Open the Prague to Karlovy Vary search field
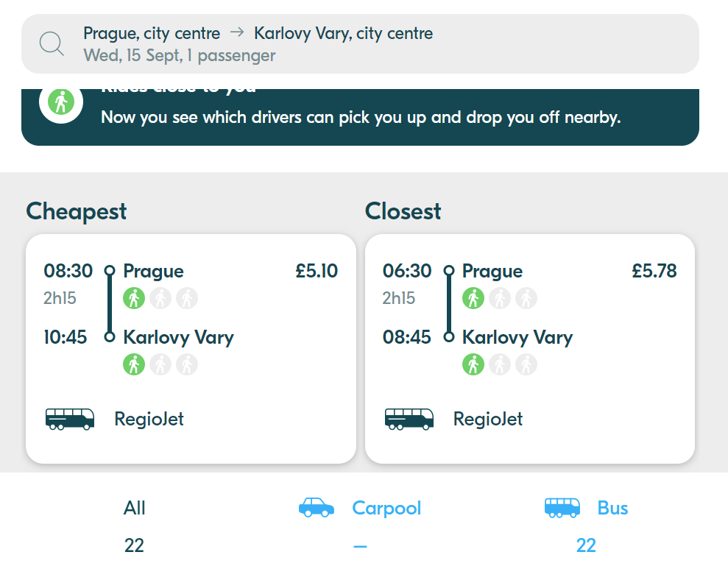The image size is (728, 566). pos(360,44)
